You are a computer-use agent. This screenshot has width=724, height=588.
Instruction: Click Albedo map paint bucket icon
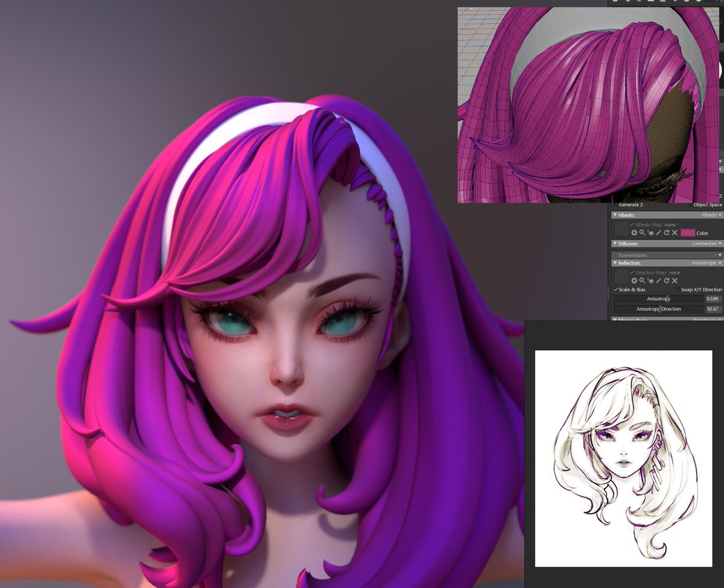651,233
